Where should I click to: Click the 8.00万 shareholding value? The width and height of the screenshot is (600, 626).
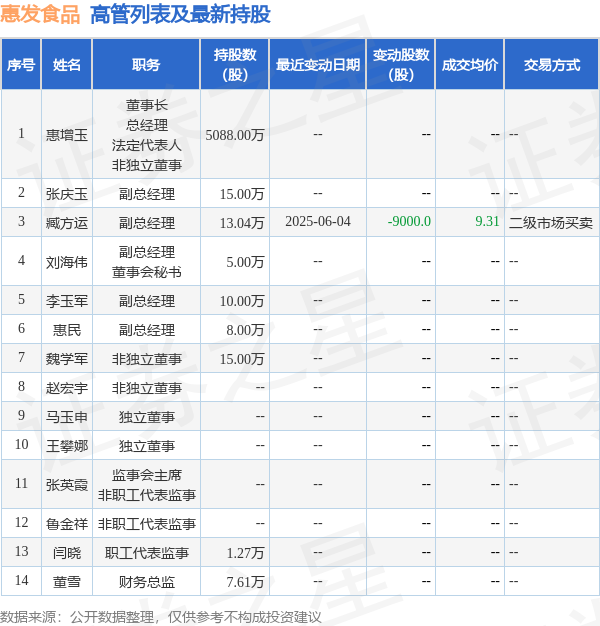[245, 330]
